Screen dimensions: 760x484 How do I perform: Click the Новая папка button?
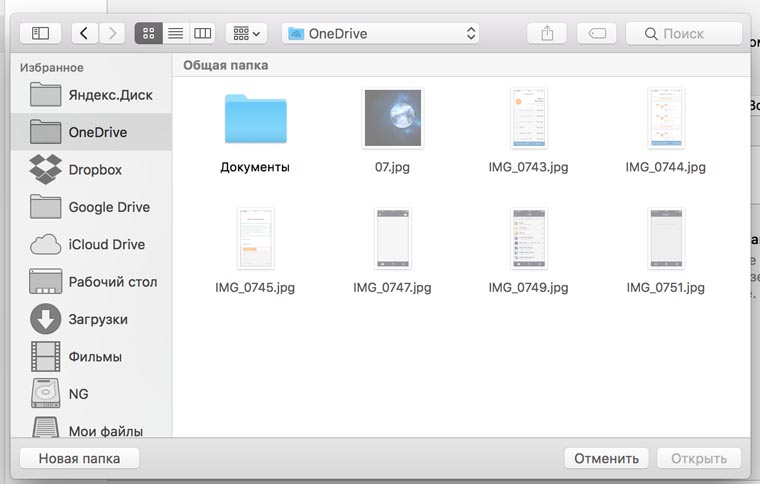coord(79,458)
